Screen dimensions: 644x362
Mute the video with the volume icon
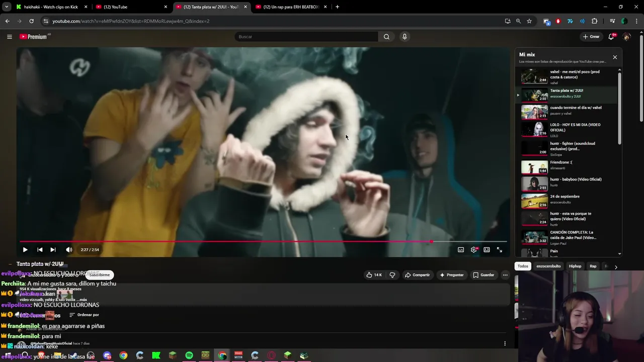point(69,250)
